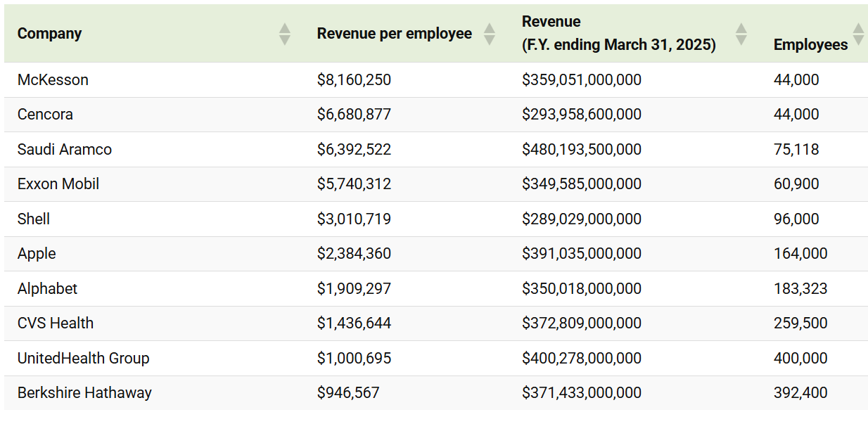Click the sort arrows in the Company column
Screen dimensions: 868x424
coord(284,34)
